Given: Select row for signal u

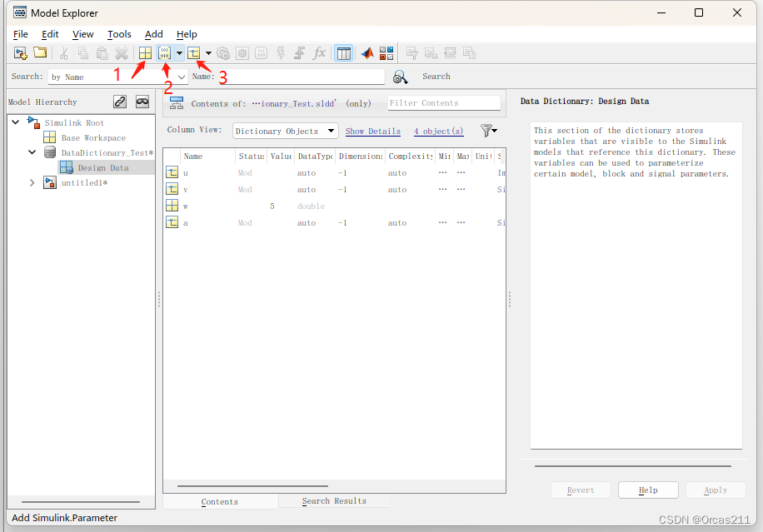Looking at the screenshot, I should click(335, 172).
